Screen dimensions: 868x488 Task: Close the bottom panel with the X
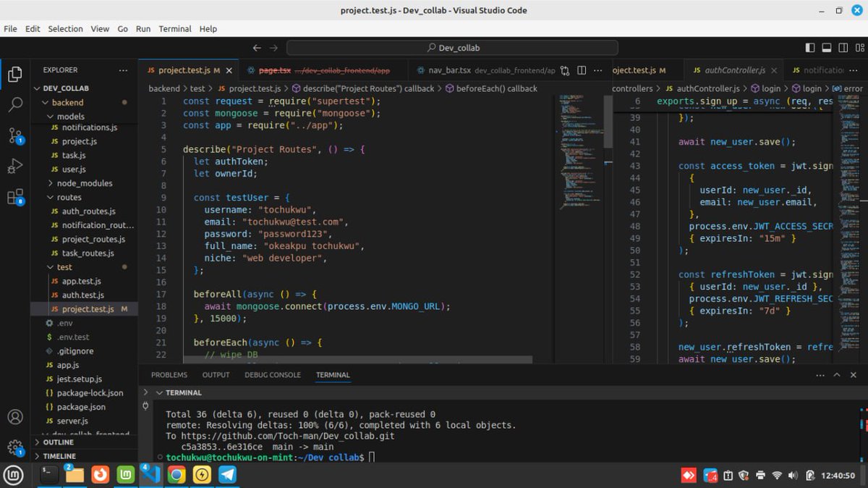852,375
